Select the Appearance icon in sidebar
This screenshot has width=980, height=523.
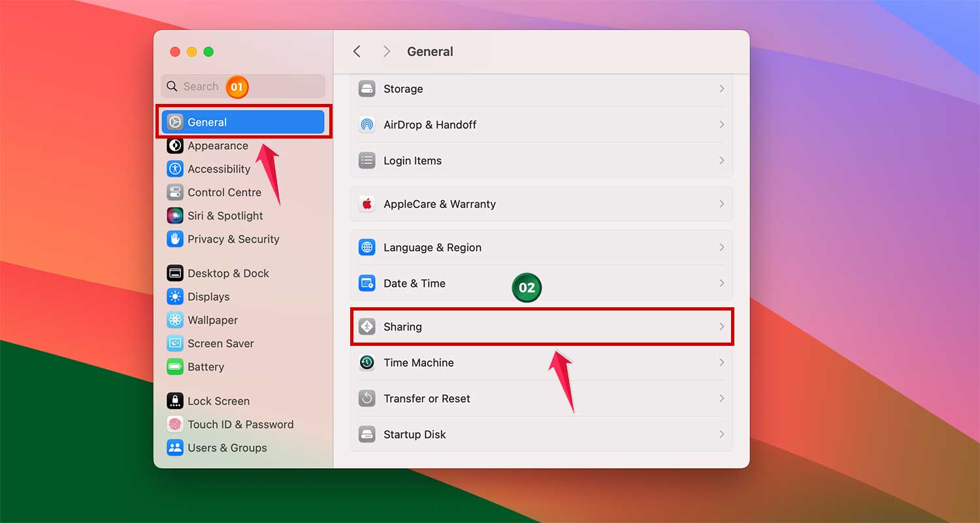[175, 145]
